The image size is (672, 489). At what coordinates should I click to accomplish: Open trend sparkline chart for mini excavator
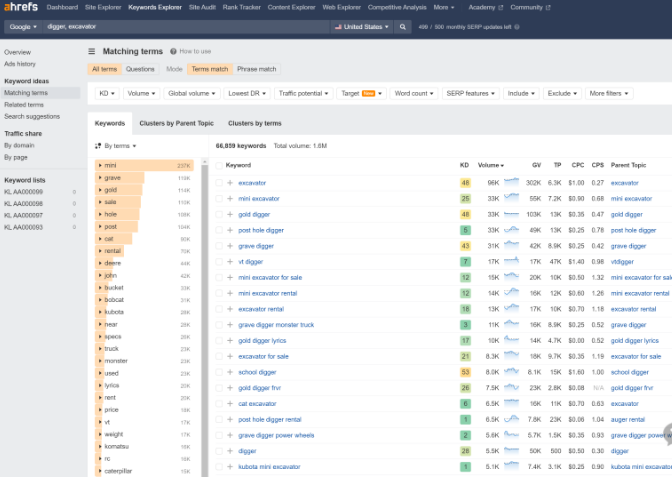[x=512, y=198]
